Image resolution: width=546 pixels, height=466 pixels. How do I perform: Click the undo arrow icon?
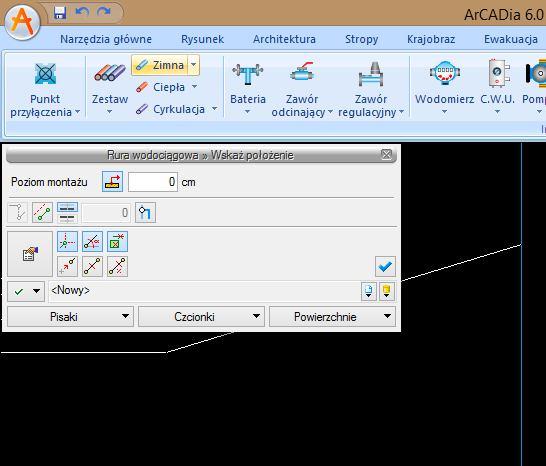[82, 13]
